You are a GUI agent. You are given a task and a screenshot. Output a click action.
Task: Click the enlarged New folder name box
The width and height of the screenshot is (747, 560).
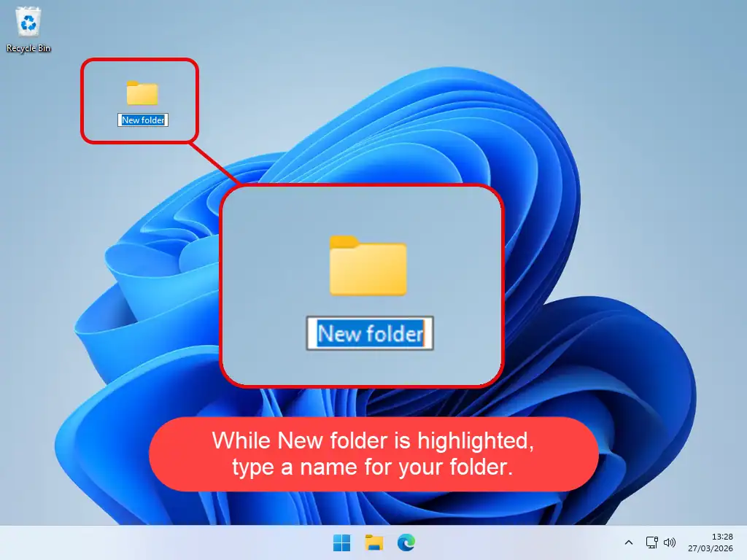click(368, 333)
